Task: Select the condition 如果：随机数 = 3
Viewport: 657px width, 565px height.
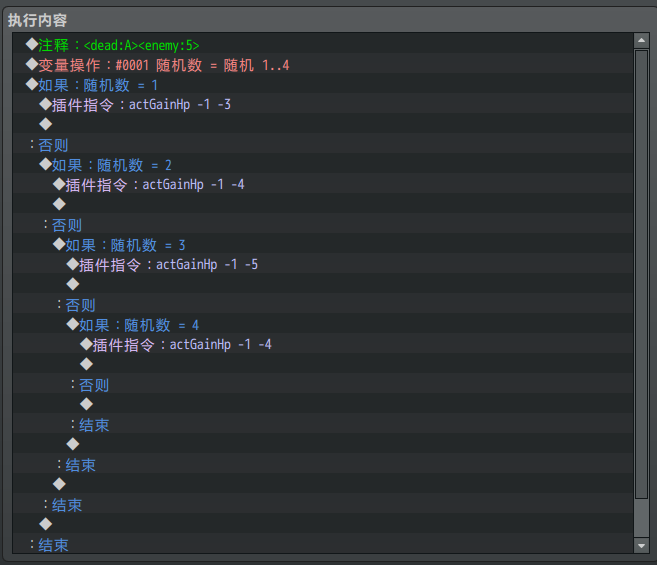Action: pyautogui.click(x=323, y=245)
